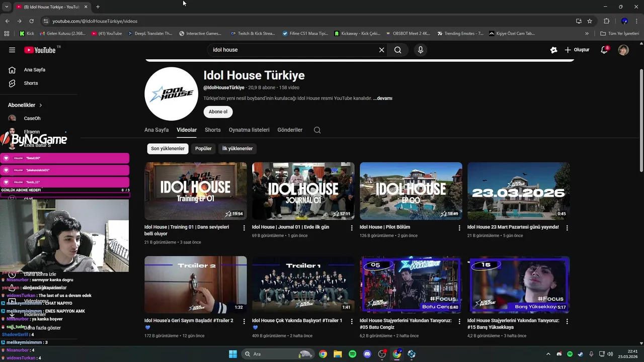Open Idol House EP 00 pilot thumbnail
The image size is (644, 362).
(411, 191)
